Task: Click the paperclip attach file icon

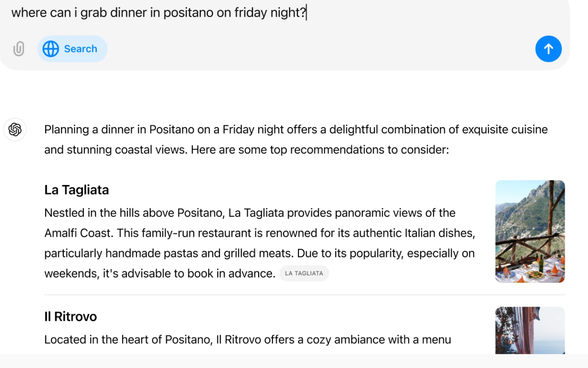Action: coord(19,49)
